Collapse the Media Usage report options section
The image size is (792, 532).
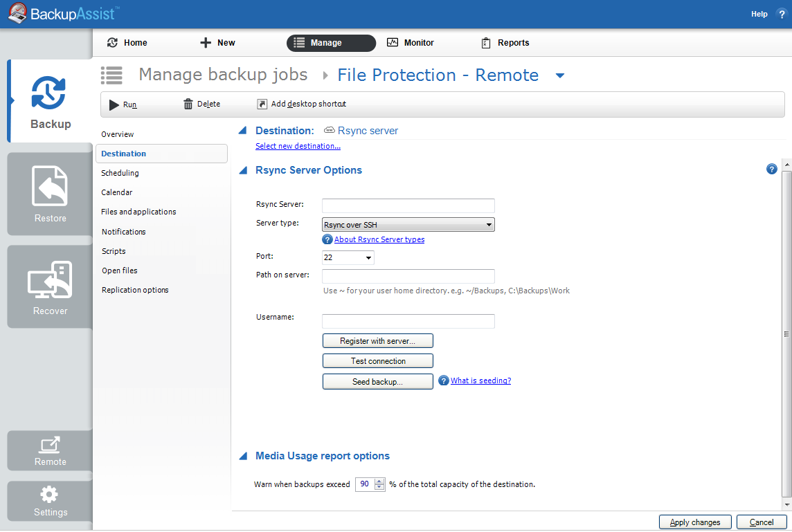pyautogui.click(x=243, y=456)
